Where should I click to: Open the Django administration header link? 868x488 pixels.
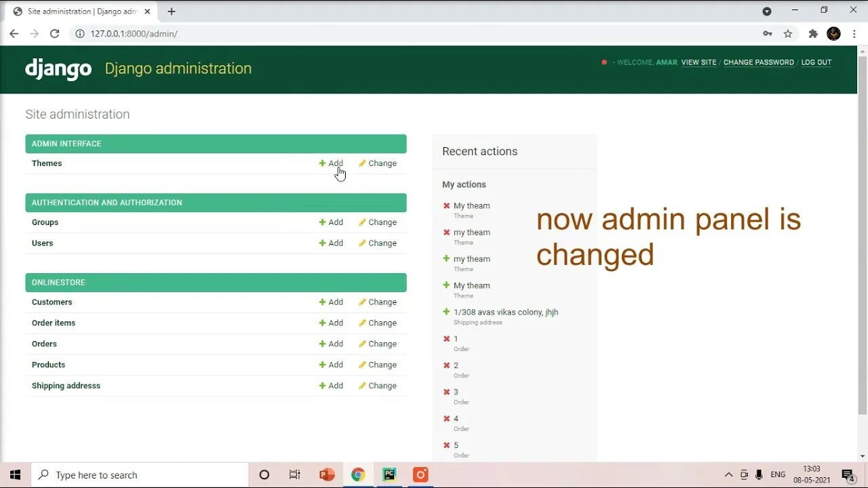coord(178,68)
